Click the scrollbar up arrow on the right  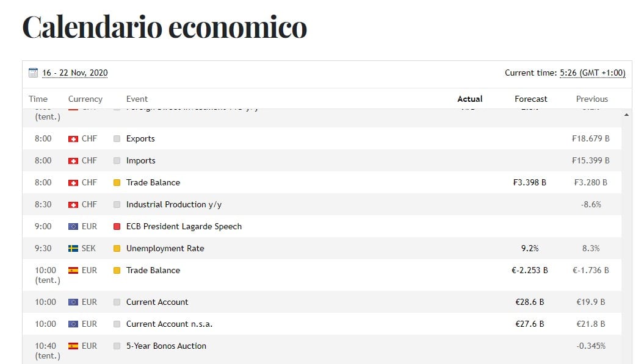point(626,113)
